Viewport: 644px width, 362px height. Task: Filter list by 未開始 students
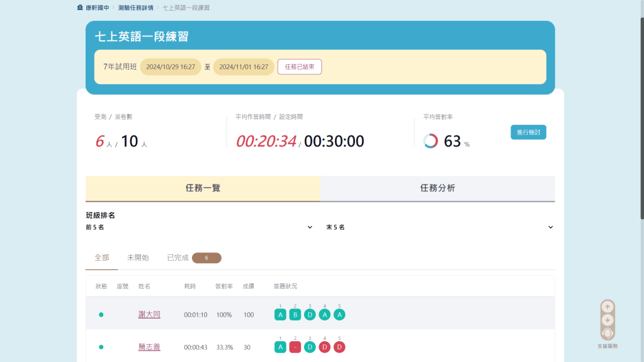tap(138, 257)
